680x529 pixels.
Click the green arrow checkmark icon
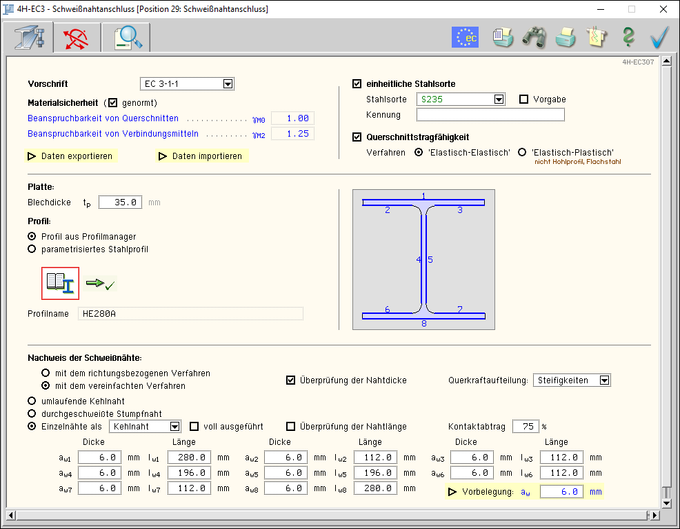(100, 285)
